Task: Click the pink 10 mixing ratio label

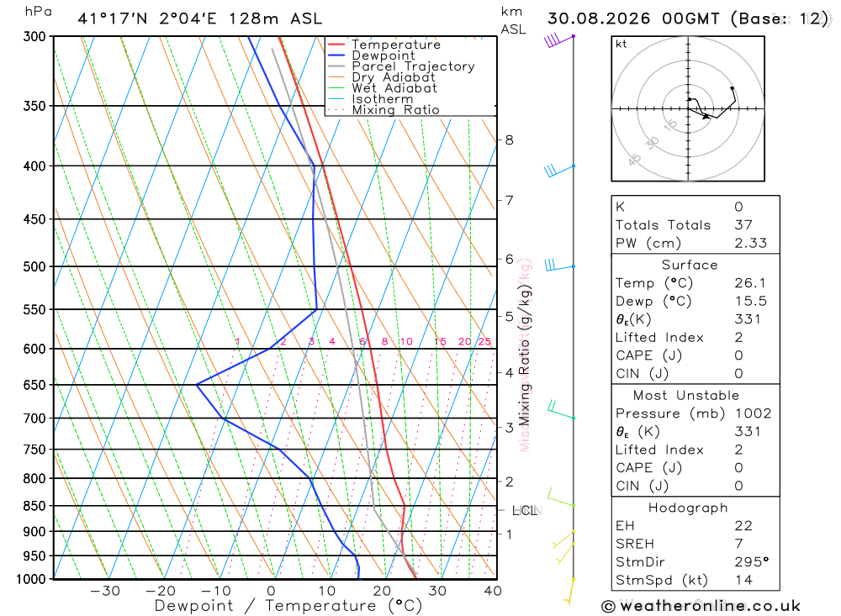Action: pos(406,341)
